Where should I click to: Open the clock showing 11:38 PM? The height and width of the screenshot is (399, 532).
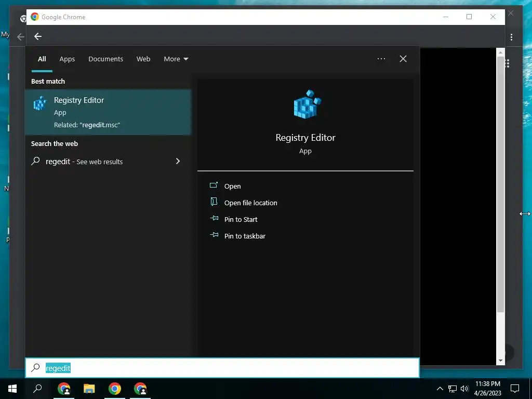[x=487, y=389]
